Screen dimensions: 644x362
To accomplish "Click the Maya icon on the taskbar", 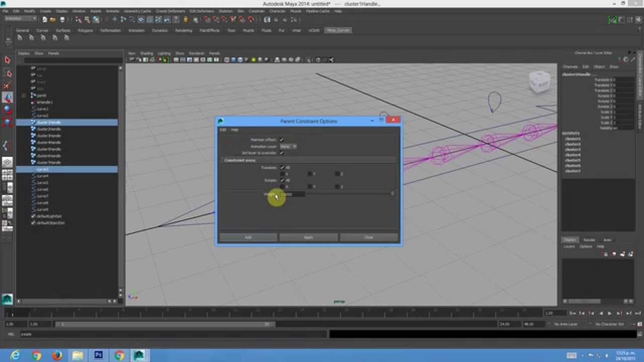I will click(138, 355).
